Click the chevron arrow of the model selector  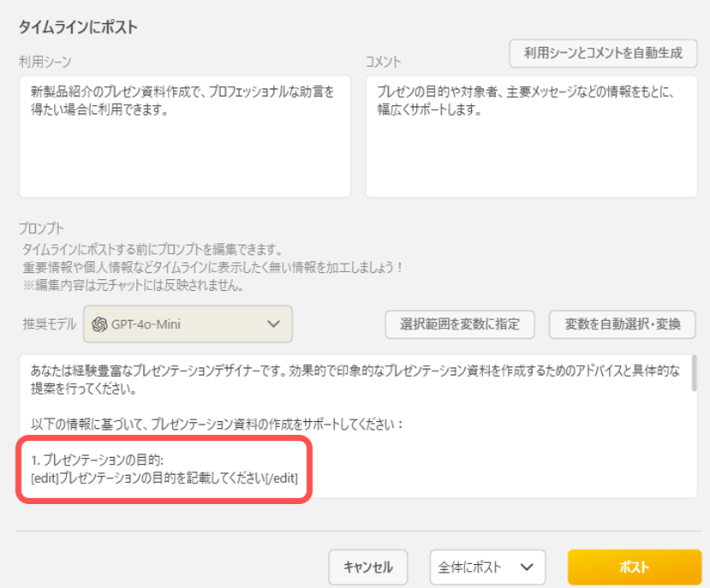274,324
